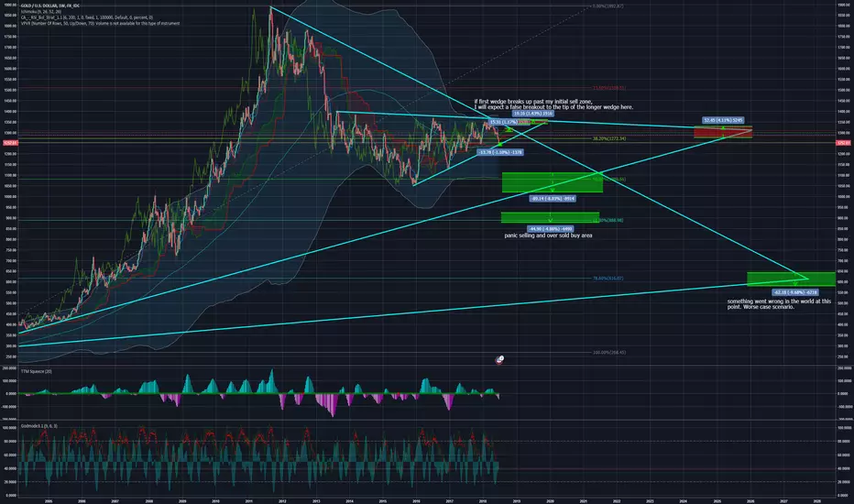Select the Ichimoku indicator legend line
The width and height of the screenshot is (854, 504).
click(41, 11)
